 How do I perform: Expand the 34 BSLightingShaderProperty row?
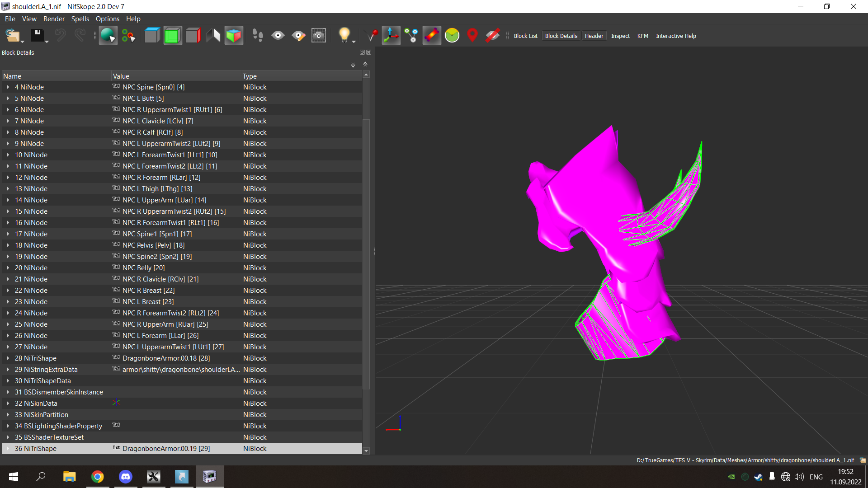click(8, 426)
